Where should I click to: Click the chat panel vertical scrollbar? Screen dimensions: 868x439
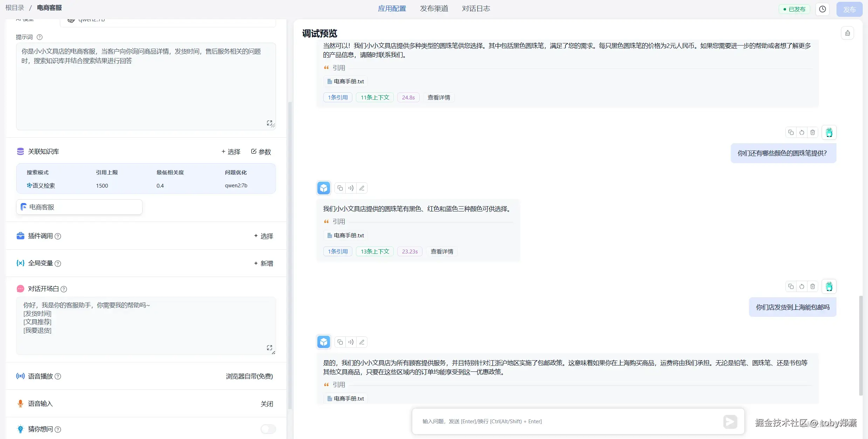click(860, 345)
